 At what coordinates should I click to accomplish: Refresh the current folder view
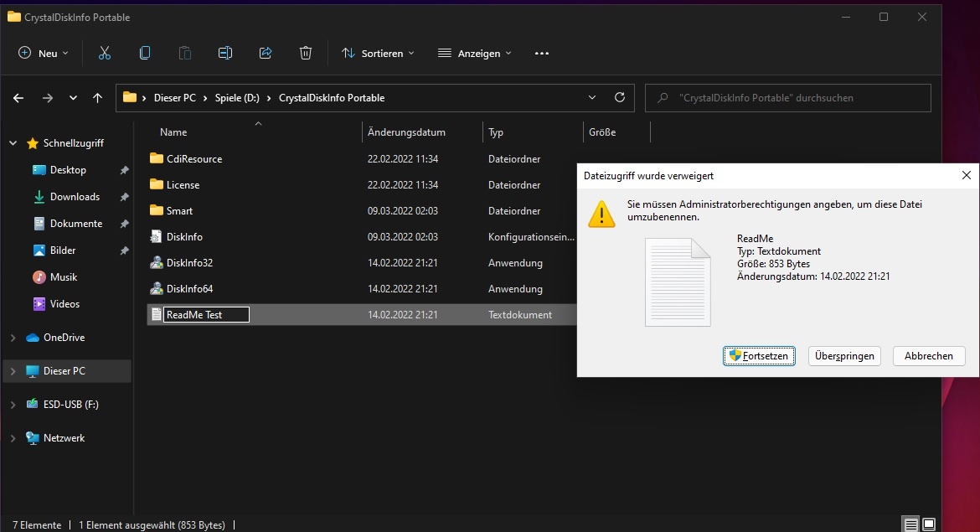click(619, 97)
